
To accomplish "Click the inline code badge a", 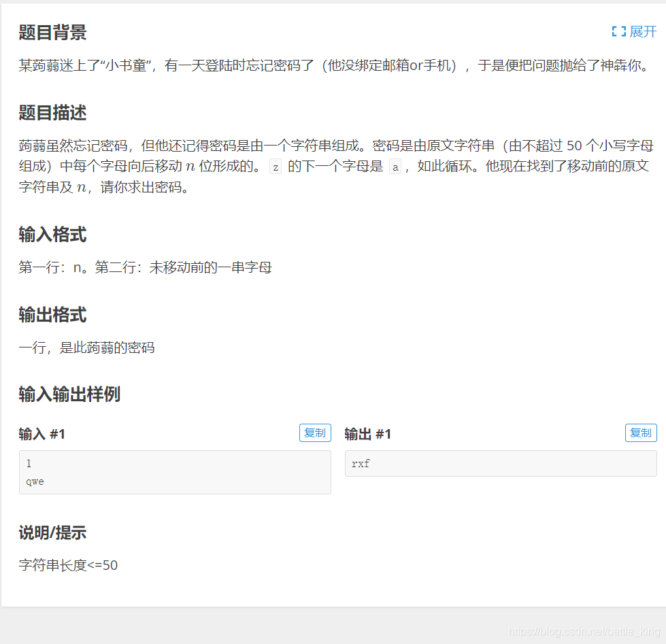I will click(x=395, y=167).
